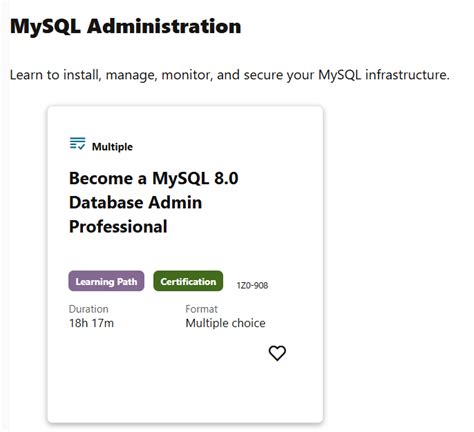Click the '8.0' version number in the card title
474x432 pixels.
(x=226, y=178)
